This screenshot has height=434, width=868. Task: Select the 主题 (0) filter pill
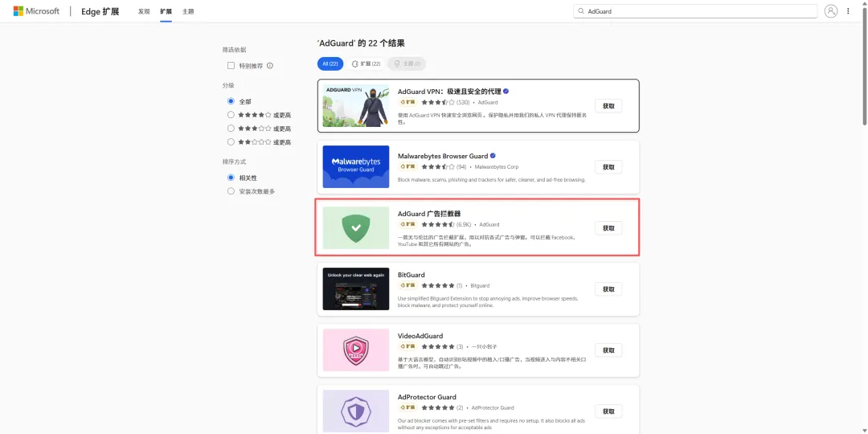[x=407, y=63]
